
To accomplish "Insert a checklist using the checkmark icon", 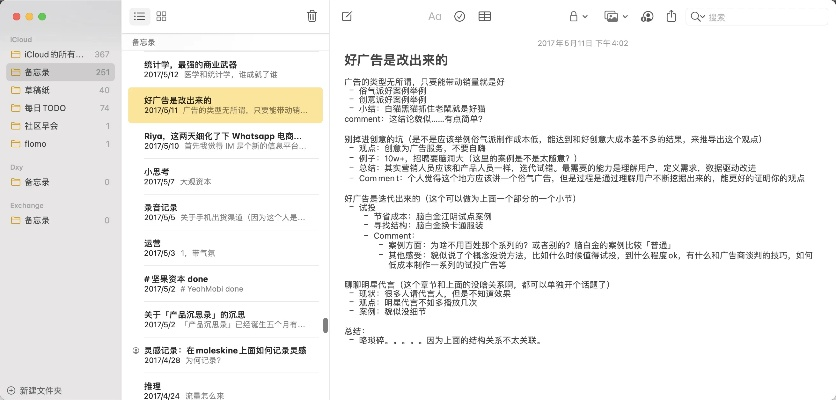I will [459, 16].
